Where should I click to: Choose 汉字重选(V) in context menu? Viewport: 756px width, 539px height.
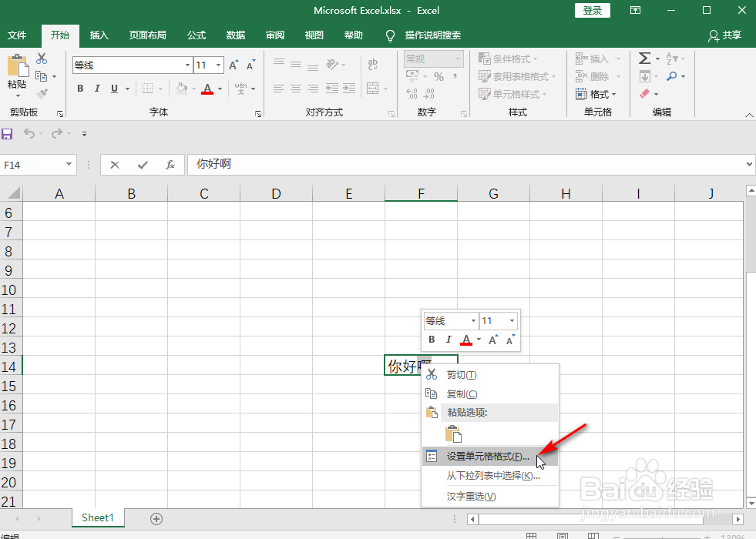(490, 496)
